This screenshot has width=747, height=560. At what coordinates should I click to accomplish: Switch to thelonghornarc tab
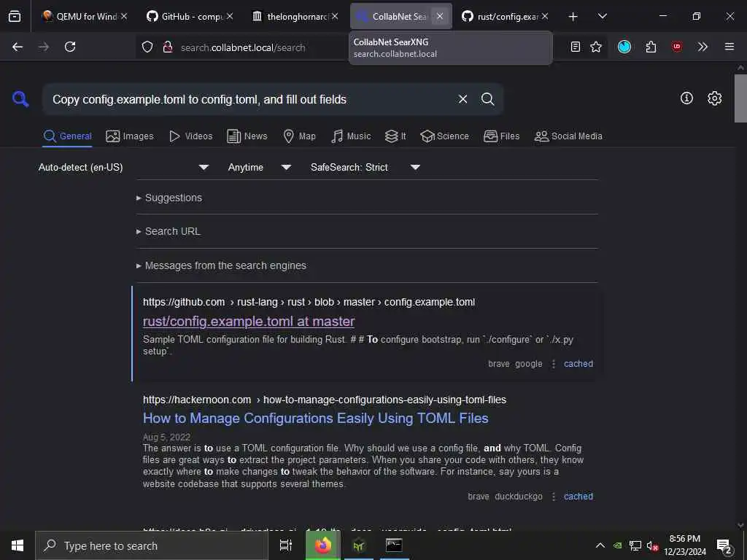(295, 16)
